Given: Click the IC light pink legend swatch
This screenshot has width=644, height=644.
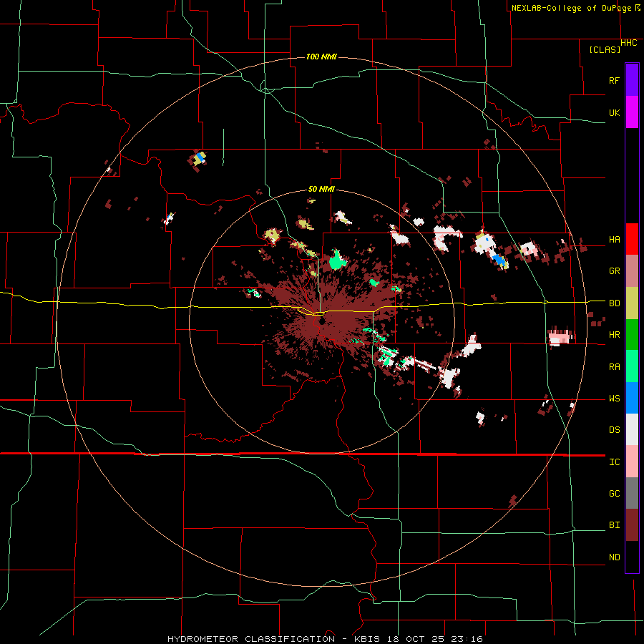Looking at the screenshot, I should [x=632, y=462].
